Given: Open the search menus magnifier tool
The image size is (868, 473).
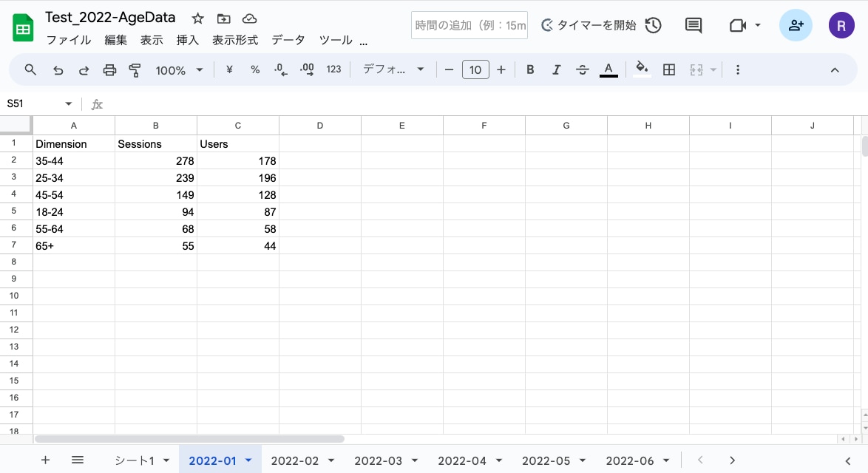Looking at the screenshot, I should tap(30, 69).
